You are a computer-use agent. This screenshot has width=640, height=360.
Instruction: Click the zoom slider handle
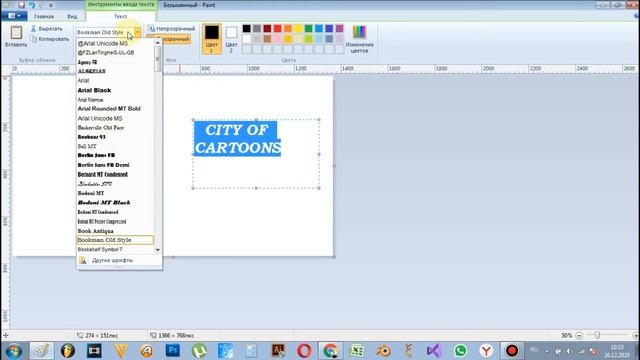click(x=597, y=335)
